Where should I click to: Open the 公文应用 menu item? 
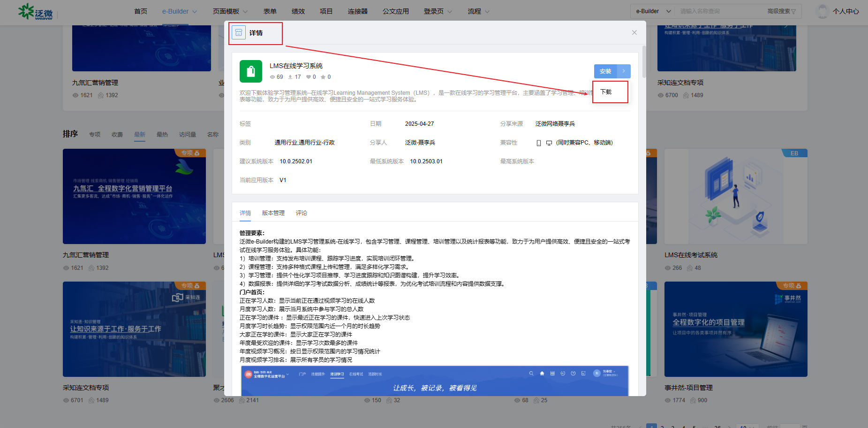(396, 11)
